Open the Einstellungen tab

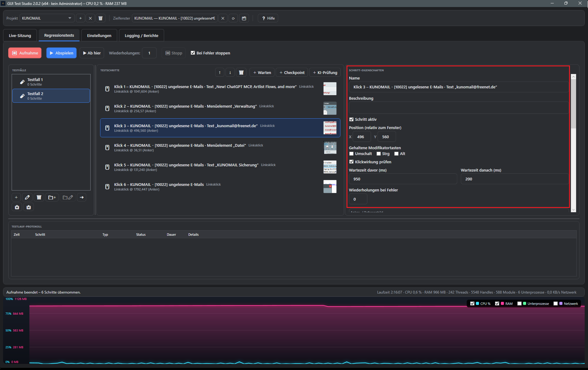[99, 35]
